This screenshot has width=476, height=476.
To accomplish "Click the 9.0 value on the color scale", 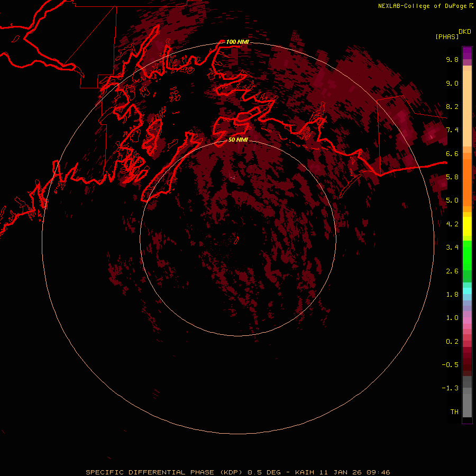I will point(452,83).
